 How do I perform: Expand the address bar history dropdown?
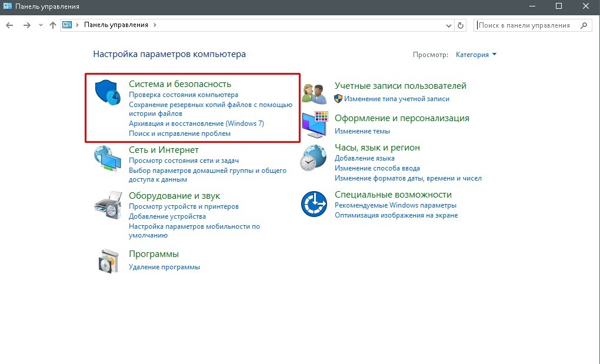coord(449,25)
